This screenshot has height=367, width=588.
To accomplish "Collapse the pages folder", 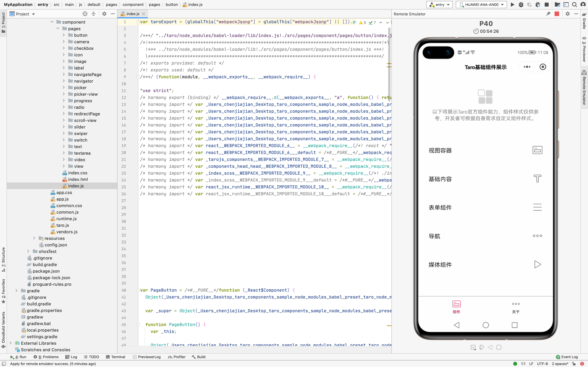I will pyautogui.click(x=58, y=28).
